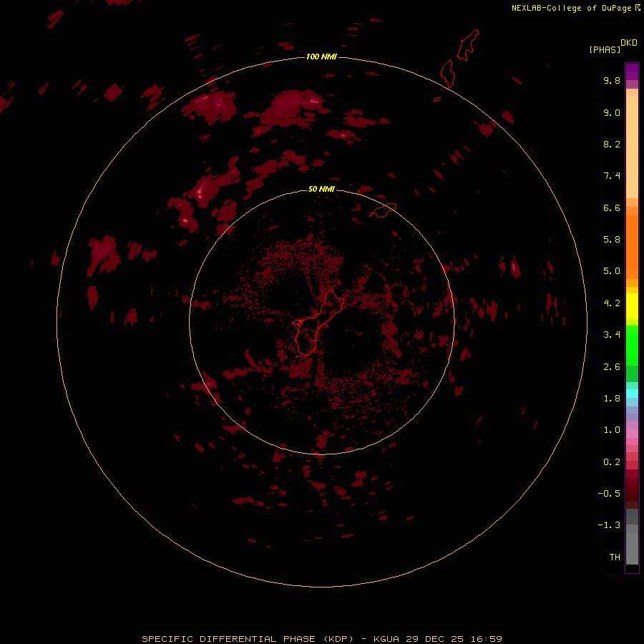
Task: Click the TH label on color scale
Action: pos(615,557)
